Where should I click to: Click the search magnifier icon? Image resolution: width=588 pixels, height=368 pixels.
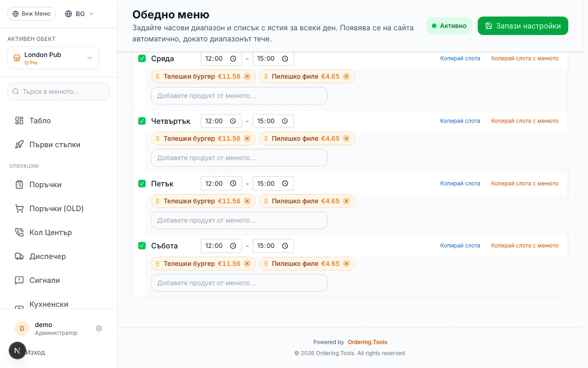(16, 92)
